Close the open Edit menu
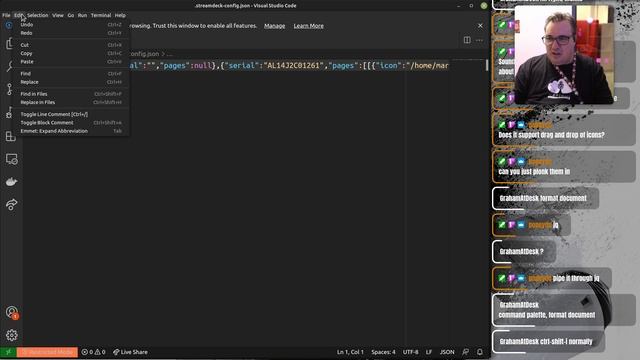 [x=19, y=15]
